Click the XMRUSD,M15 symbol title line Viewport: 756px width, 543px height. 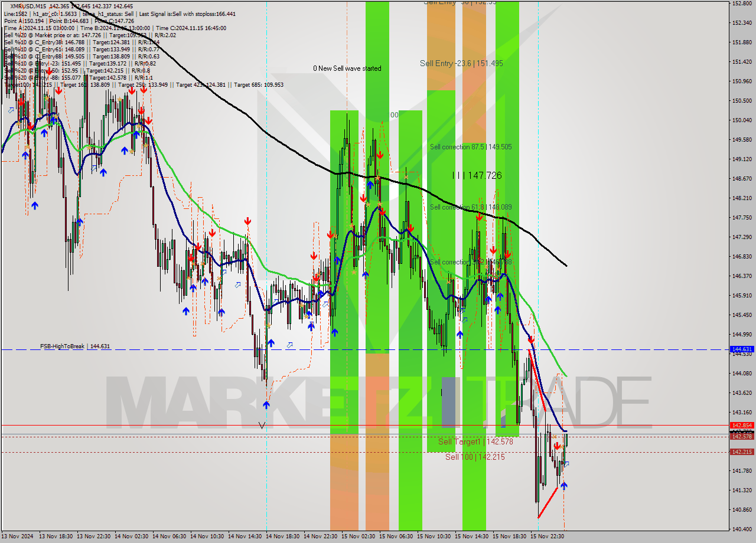[x=71, y=6]
